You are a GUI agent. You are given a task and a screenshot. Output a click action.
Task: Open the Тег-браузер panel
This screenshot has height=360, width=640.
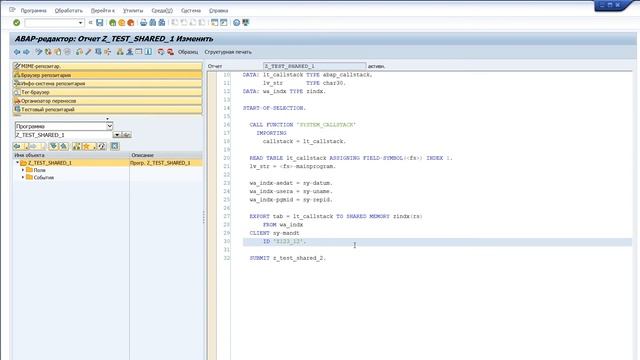[x=108, y=92]
